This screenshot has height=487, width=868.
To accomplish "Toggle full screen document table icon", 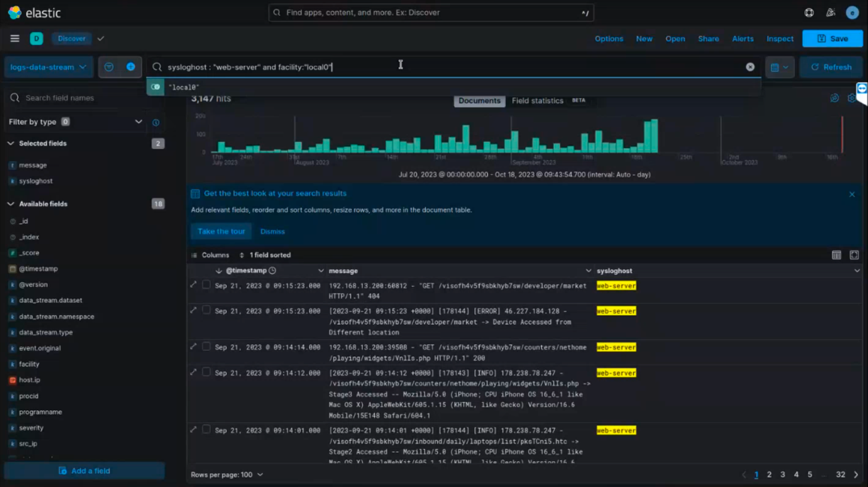I will click(854, 256).
